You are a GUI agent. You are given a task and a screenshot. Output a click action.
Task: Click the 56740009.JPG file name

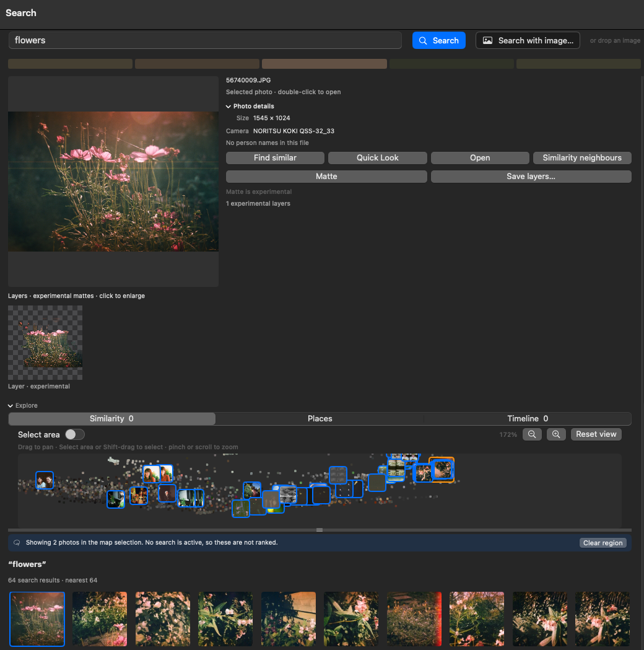coord(248,81)
